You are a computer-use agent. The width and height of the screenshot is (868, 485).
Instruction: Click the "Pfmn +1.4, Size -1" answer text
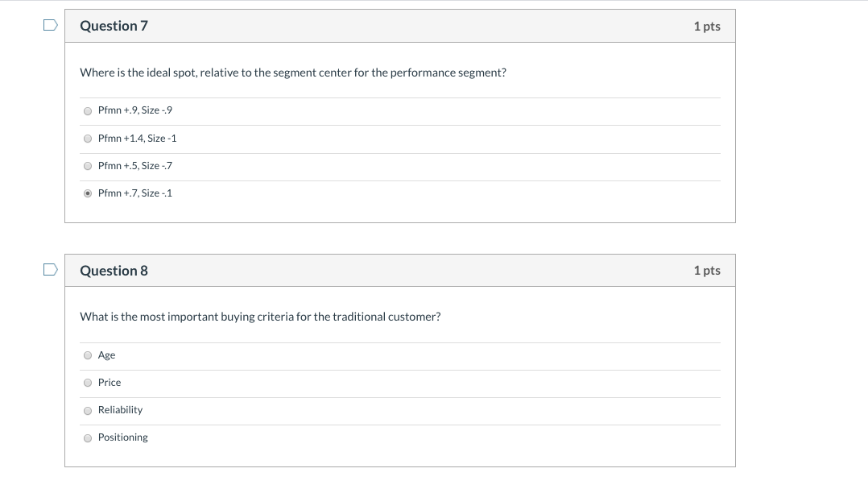137,139
